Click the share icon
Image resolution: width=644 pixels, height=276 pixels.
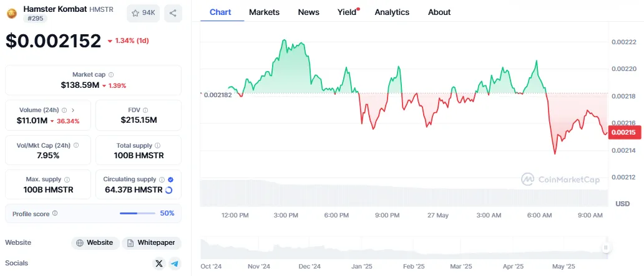tap(173, 12)
